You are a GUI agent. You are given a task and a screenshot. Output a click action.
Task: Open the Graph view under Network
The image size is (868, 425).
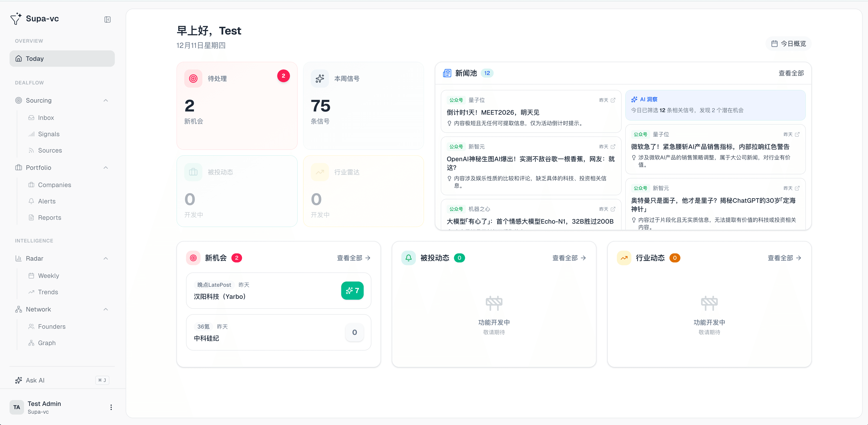[47, 343]
